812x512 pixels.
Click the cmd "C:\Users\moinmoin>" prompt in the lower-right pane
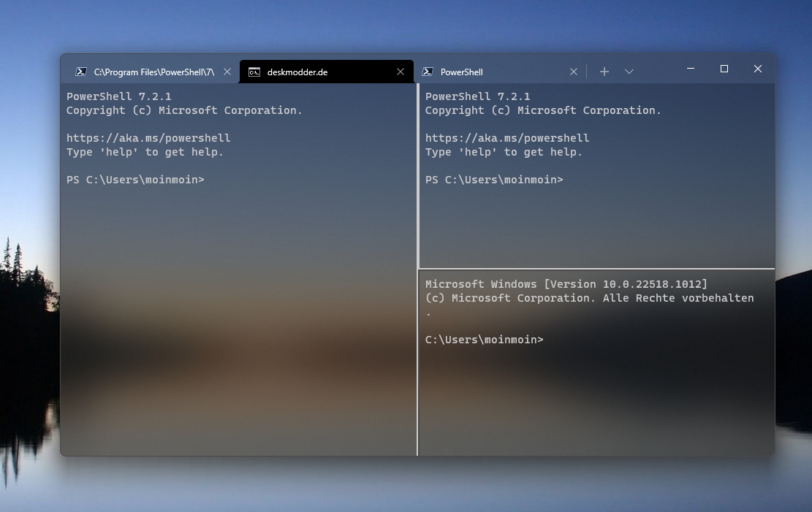coord(484,340)
